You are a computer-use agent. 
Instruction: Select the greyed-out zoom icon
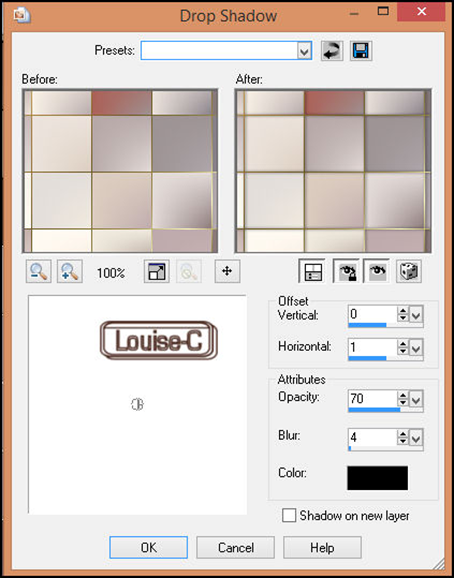[x=189, y=271]
